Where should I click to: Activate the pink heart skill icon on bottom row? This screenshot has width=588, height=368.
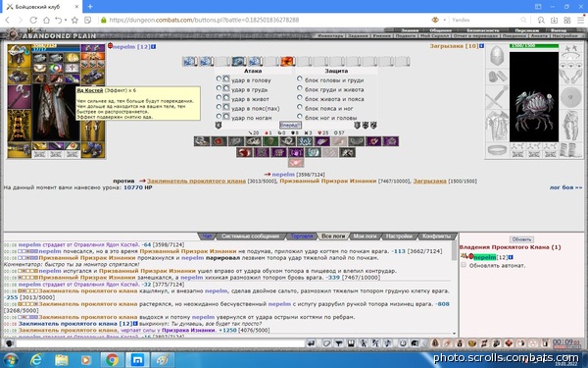pyautogui.click(x=296, y=163)
